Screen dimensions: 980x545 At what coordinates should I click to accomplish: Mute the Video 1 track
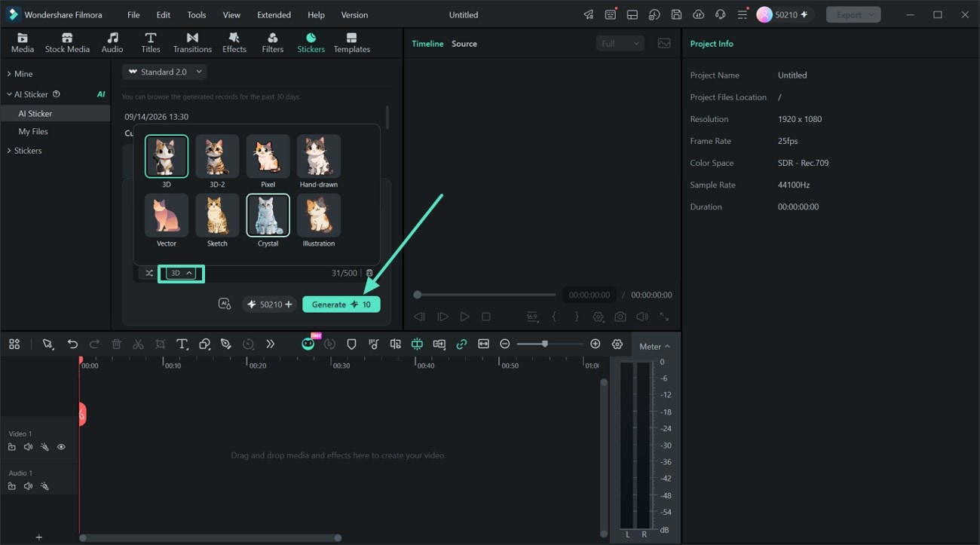tap(28, 447)
